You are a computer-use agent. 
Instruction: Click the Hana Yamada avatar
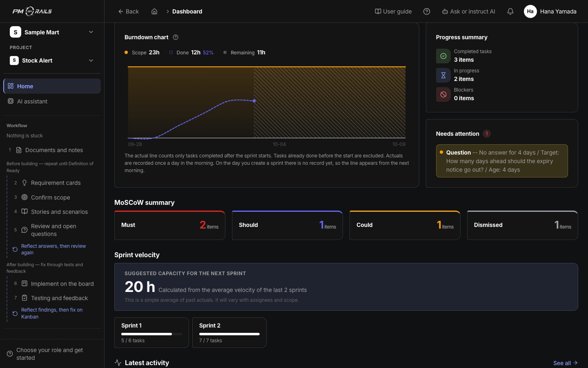[530, 11]
